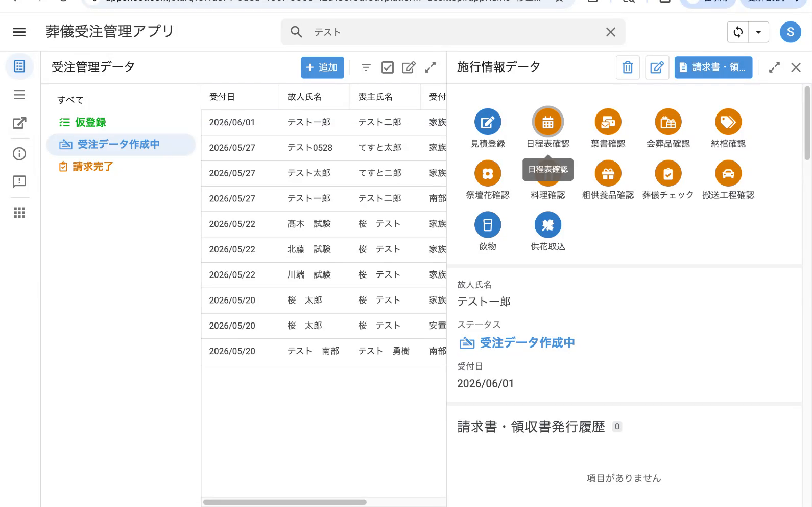Open the sync options dropdown arrow
Screen dimensions: 812x507
[x=758, y=32]
